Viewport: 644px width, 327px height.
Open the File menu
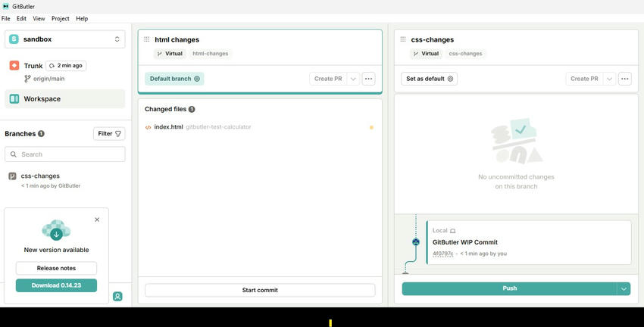click(x=6, y=18)
